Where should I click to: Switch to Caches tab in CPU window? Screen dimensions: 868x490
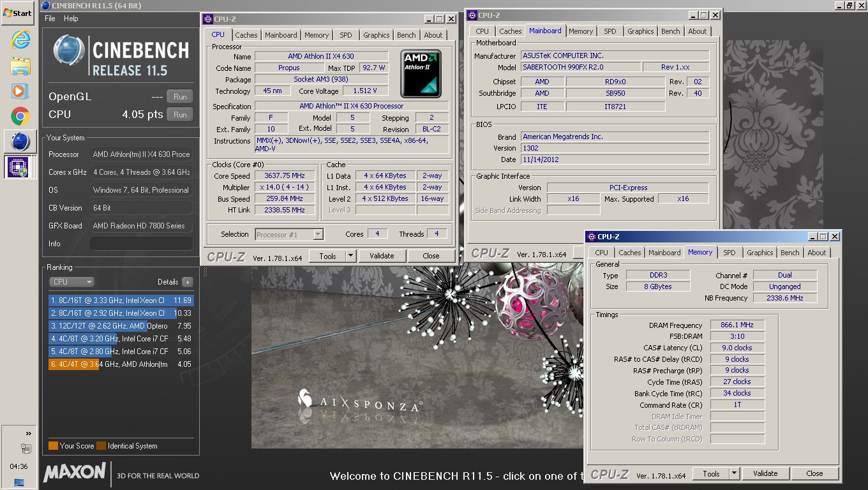tap(246, 35)
